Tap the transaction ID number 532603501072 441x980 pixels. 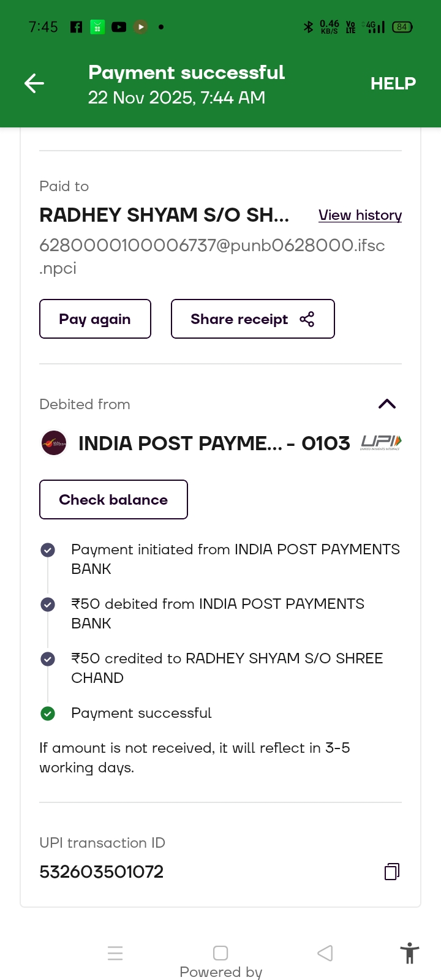point(102,872)
